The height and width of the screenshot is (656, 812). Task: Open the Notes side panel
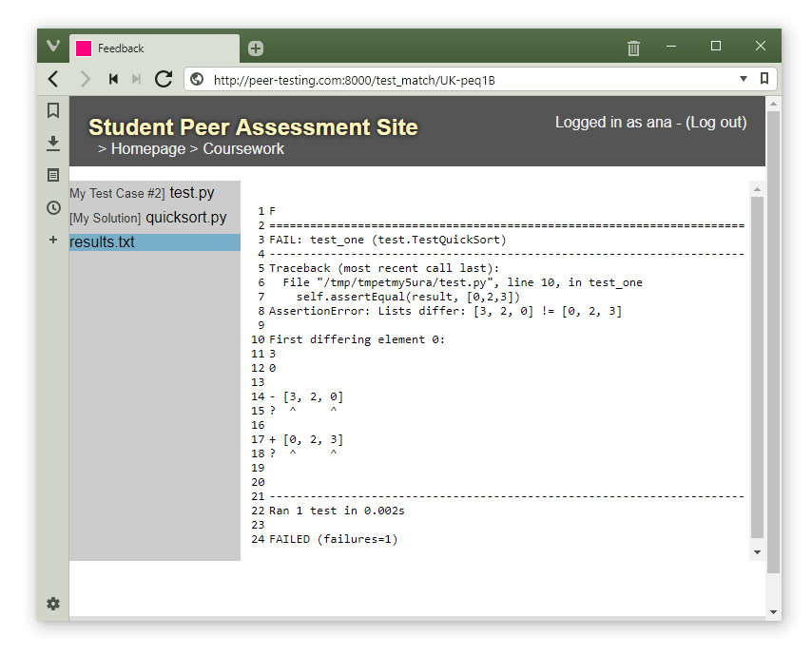click(x=53, y=175)
